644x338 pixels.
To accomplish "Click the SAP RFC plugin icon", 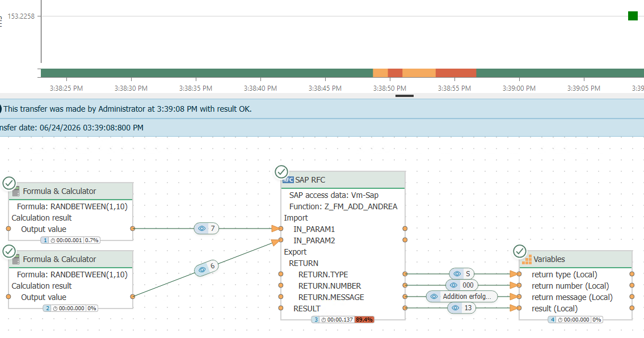I will [x=288, y=180].
